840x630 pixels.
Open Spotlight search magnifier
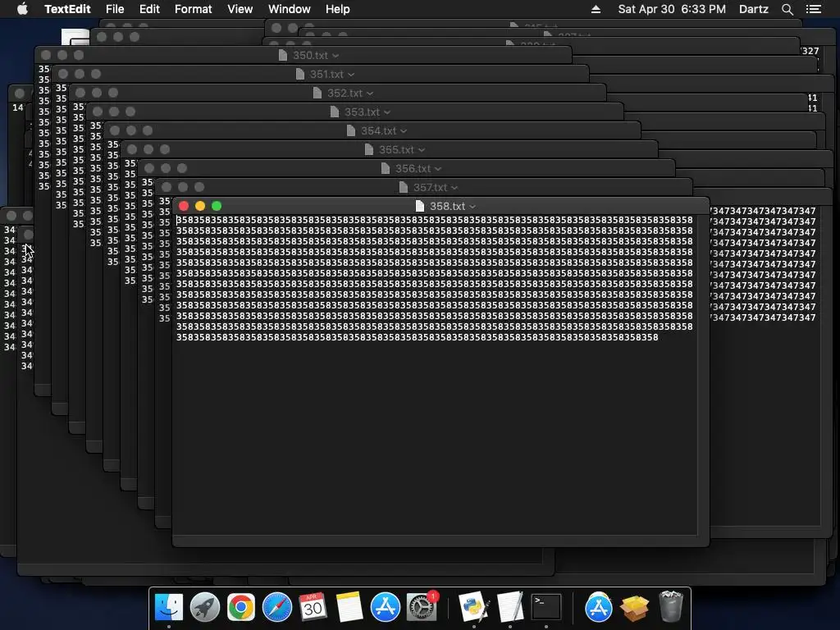click(x=787, y=9)
